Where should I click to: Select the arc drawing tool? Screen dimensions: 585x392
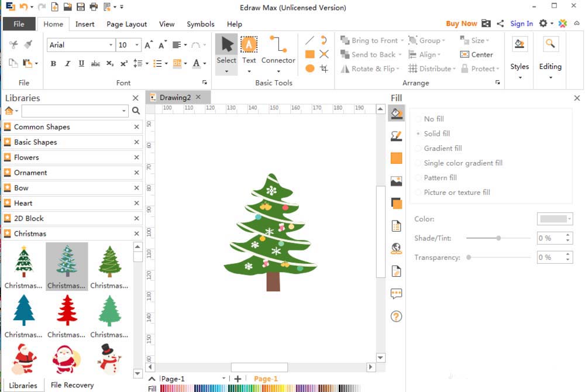tap(324, 40)
